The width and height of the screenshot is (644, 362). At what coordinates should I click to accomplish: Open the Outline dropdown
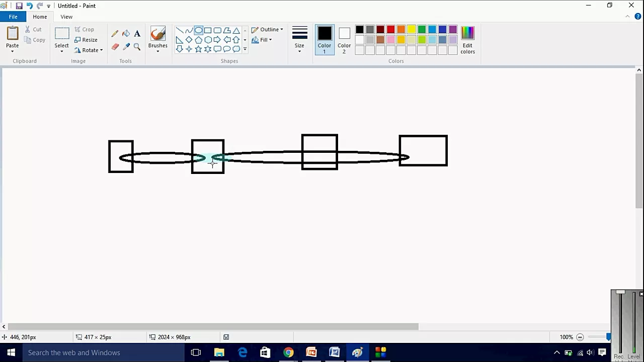coord(267,29)
